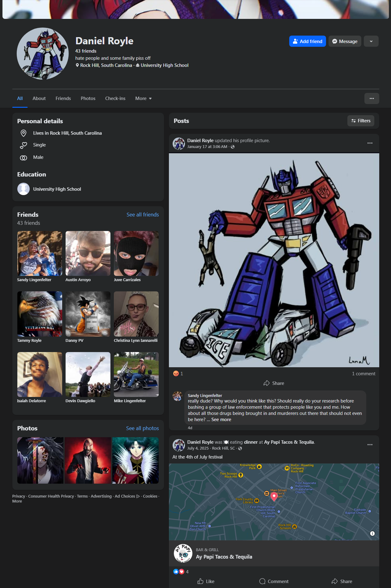Comment on the Ay Papi Tacos post
This screenshot has height=588, width=391.
tap(274, 581)
